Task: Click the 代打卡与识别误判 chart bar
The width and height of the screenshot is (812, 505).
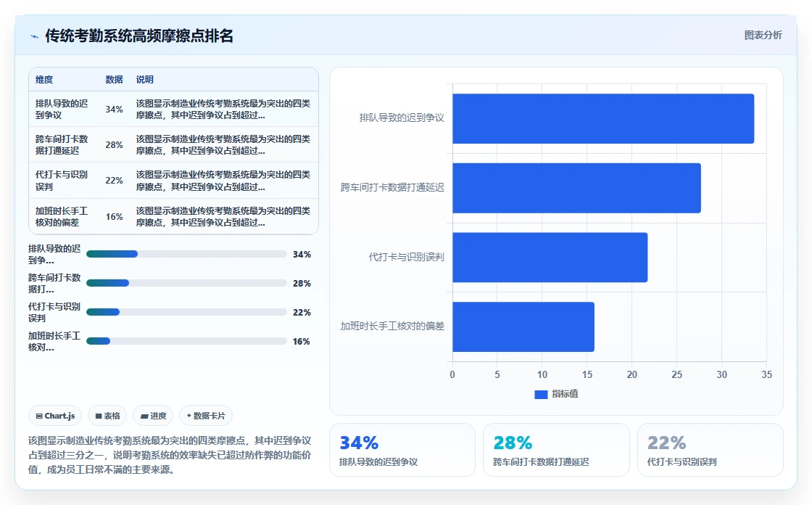Action: pyautogui.click(x=550, y=258)
